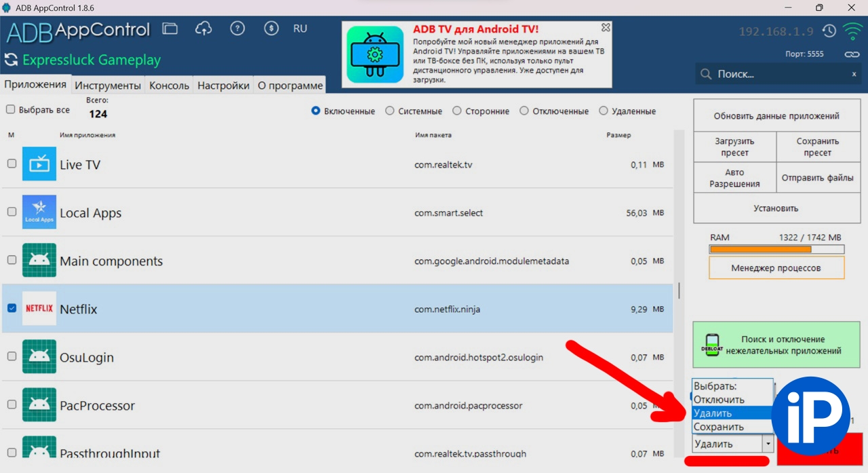Screen dimensions: 868x473
Task: Click the link icon next to port
Action: tap(852, 54)
